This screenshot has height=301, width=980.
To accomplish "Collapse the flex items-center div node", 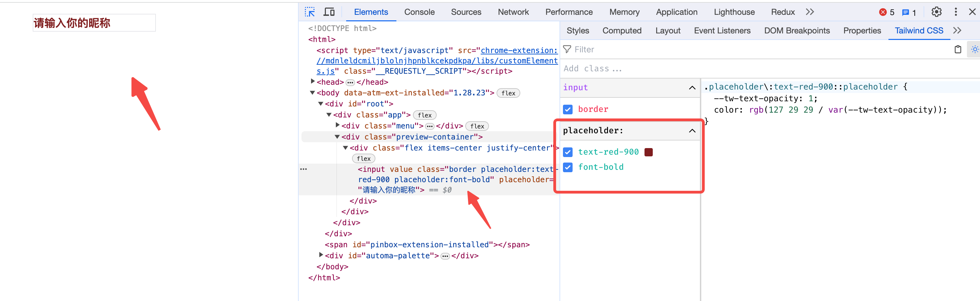I will pos(345,148).
